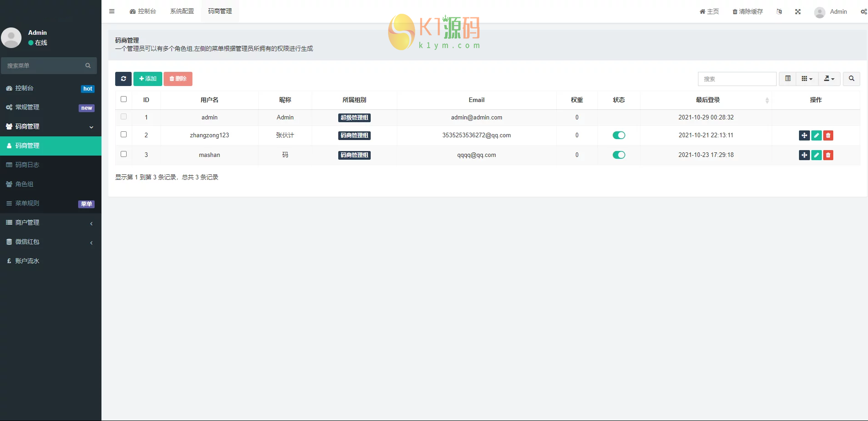868x421 pixels.
Task: Open the export dropdown on the toolbar
Action: pos(829,79)
